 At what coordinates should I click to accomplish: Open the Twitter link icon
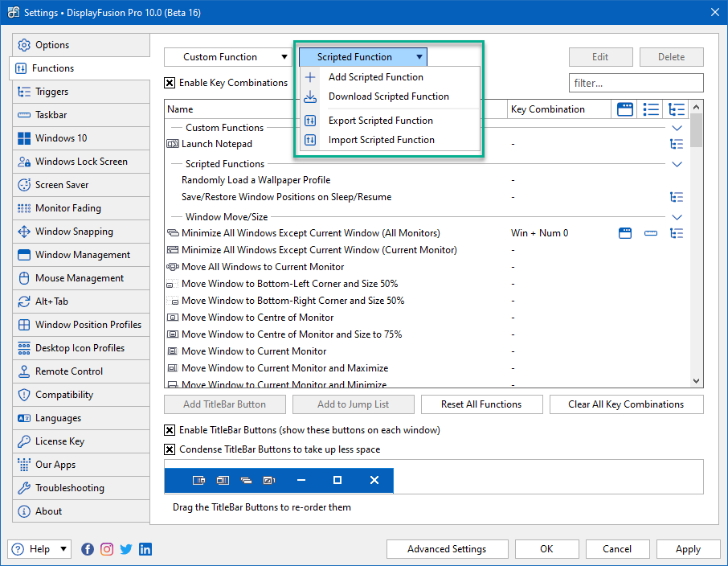[126, 549]
